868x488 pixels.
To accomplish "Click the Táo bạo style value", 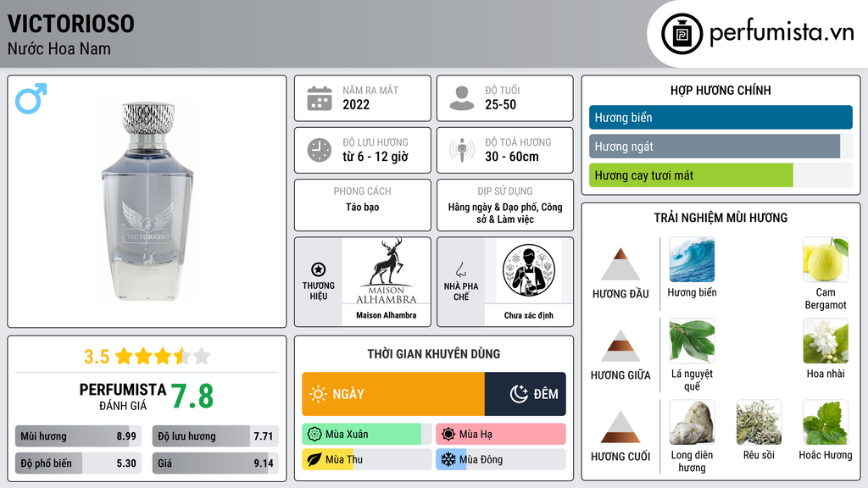I will pyautogui.click(x=363, y=207).
